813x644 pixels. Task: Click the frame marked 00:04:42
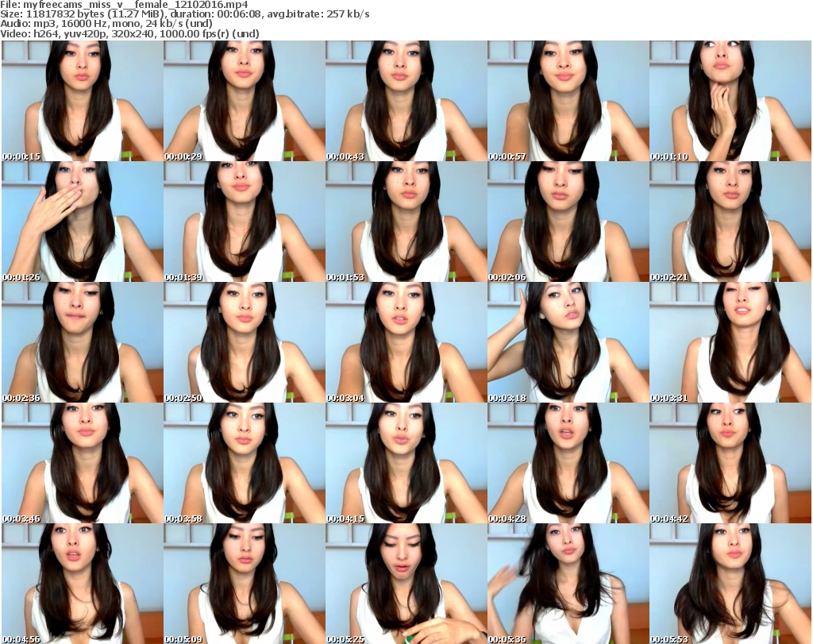(730, 463)
